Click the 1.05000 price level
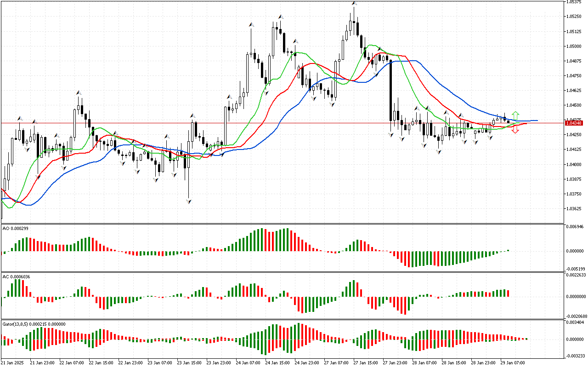Screen dimensions: 588x368 click(x=574, y=46)
